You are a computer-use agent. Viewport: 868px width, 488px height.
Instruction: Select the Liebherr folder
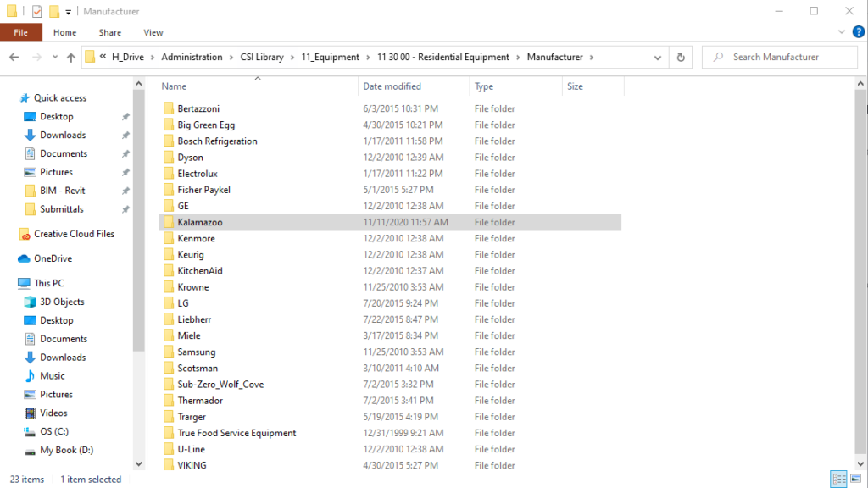point(194,319)
